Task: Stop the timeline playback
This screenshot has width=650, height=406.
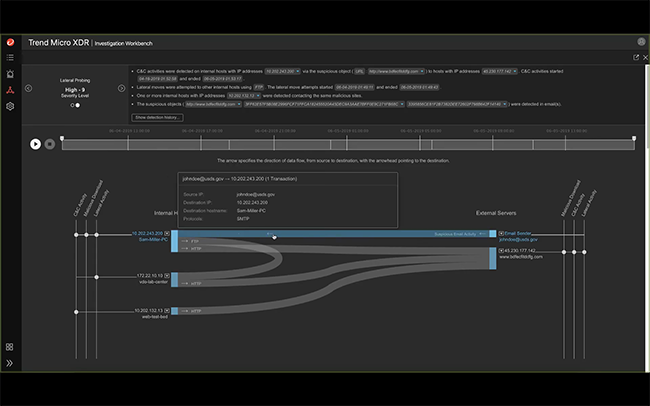Action: point(50,144)
